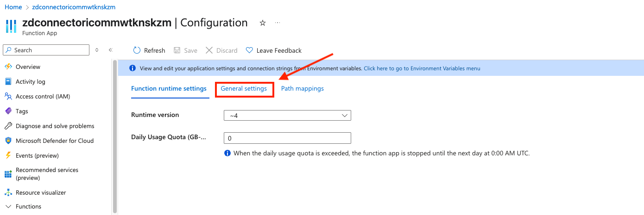Switch to General settings tab
644x215 pixels.
point(244,88)
